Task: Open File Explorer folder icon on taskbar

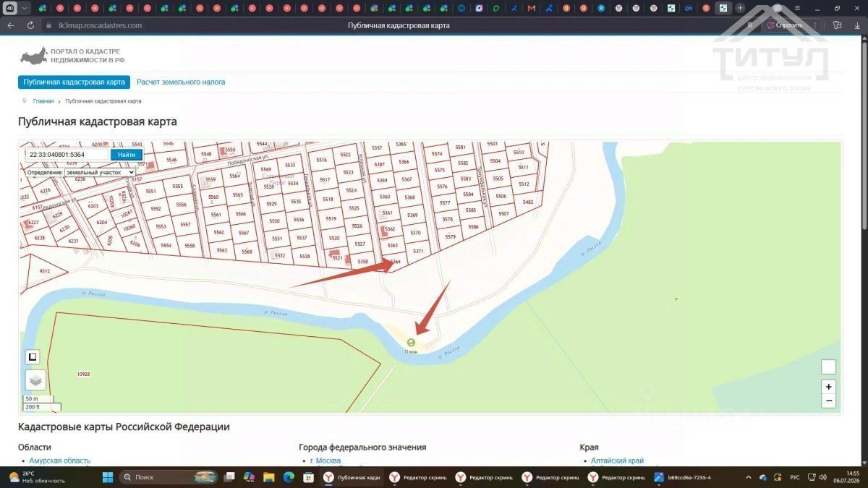Action: click(269, 477)
